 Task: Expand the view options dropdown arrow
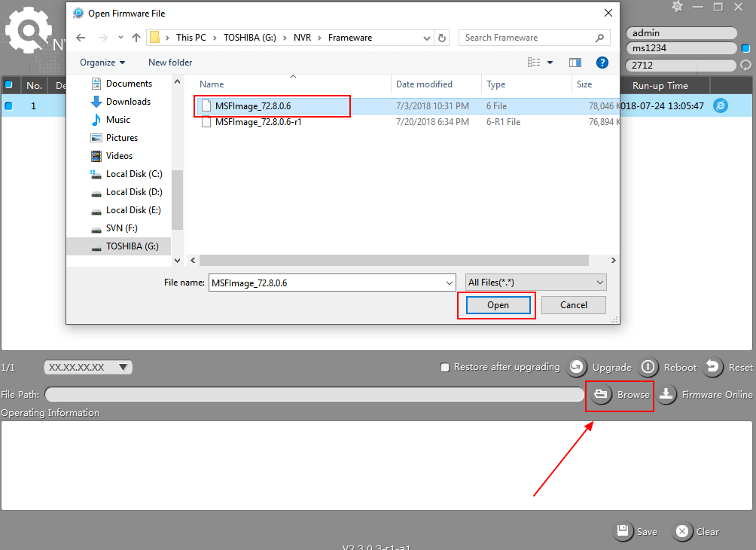tap(550, 63)
